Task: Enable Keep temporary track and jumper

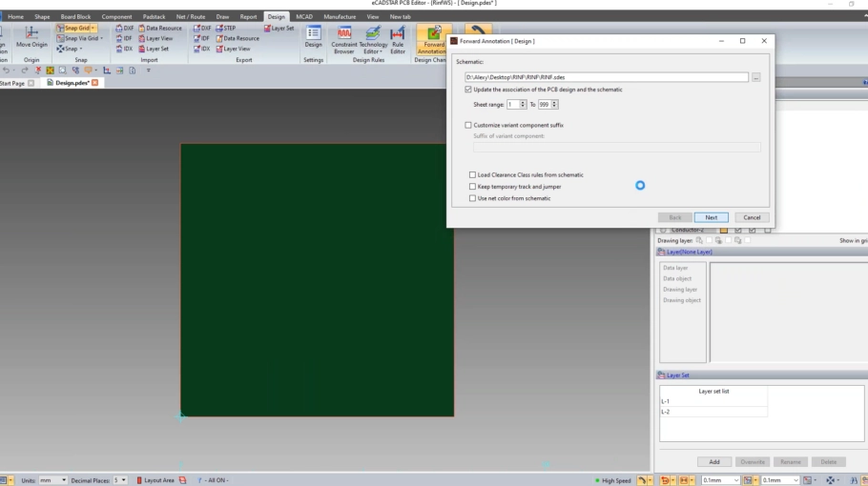Action: (x=471, y=187)
